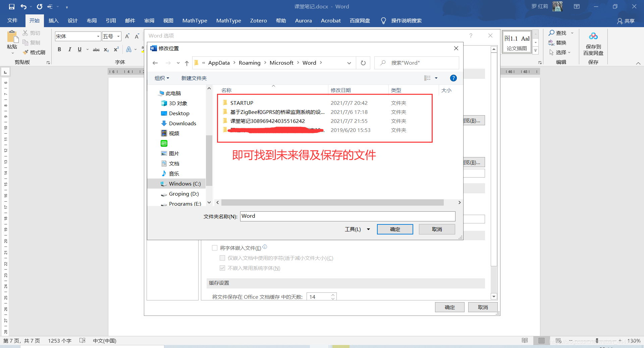This screenshot has width=644, height=348.
Task: Click the Save icon in quick access toolbar
Action: tap(12, 7)
